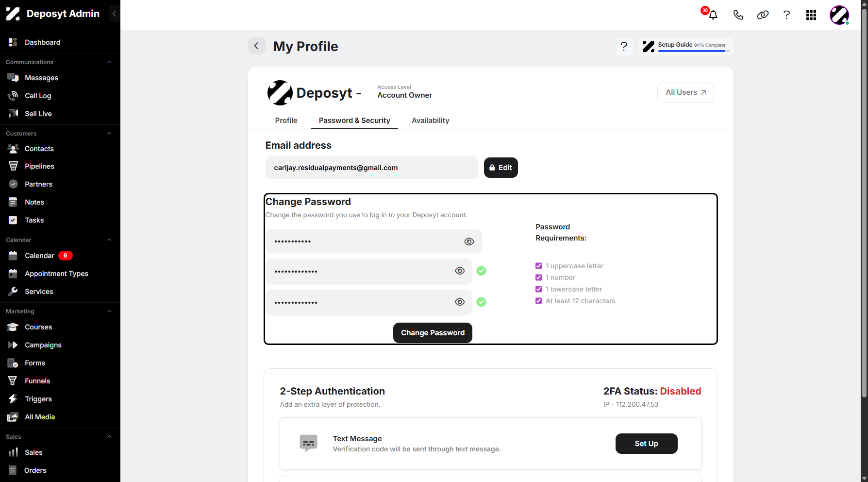868x482 pixels.
Task: Collapse the Marketing section
Action: pyautogui.click(x=109, y=311)
